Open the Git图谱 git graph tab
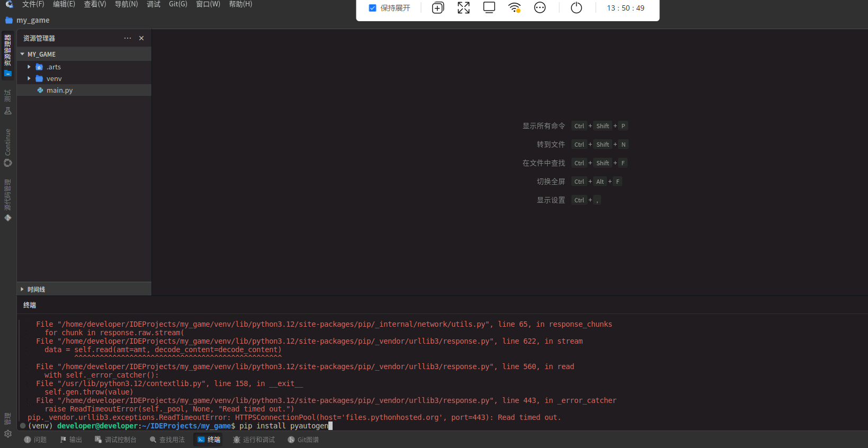This screenshot has width=868, height=448. click(x=303, y=440)
